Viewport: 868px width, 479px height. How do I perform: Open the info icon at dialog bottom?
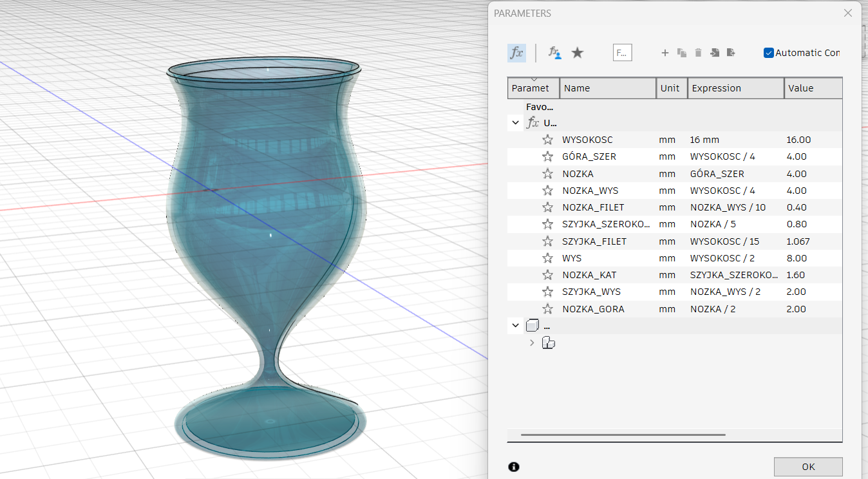pyautogui.click(x=514, y=467)
